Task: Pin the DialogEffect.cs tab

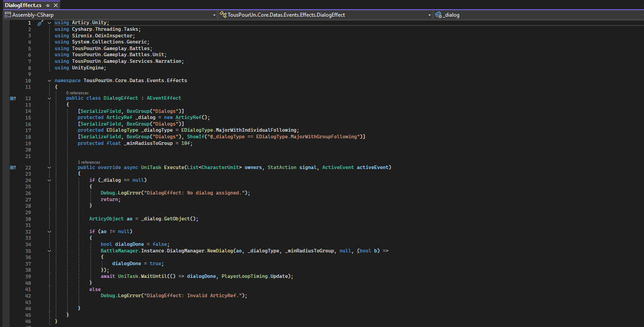Action: (x=47, y=5)
